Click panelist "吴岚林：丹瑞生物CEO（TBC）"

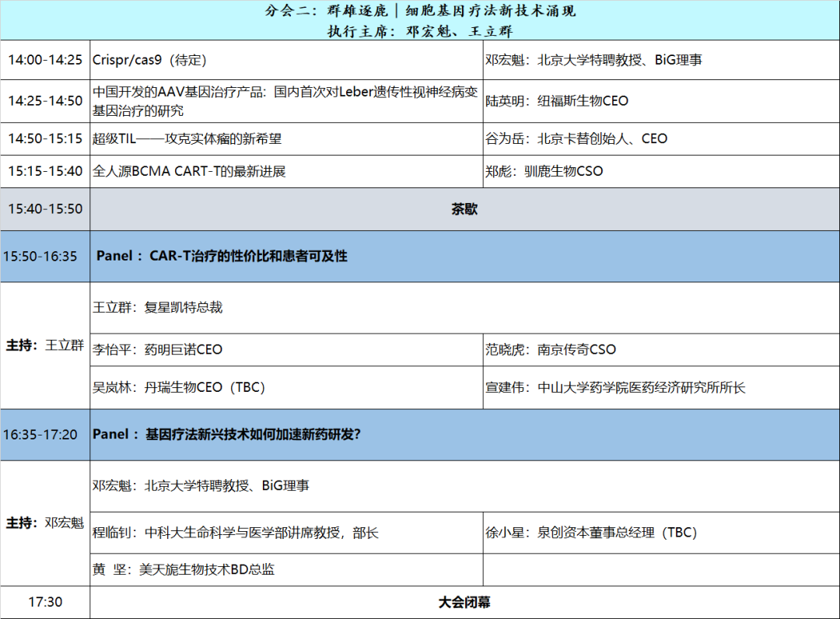179,387
